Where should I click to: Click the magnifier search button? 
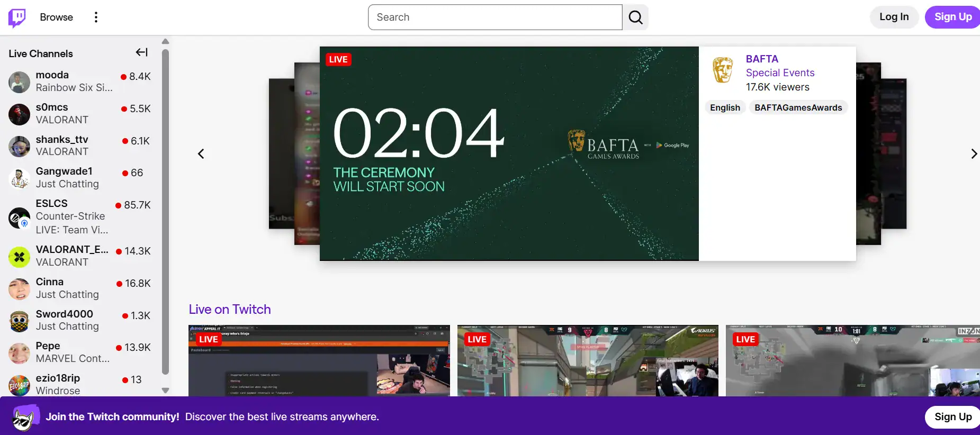point(635,17)
